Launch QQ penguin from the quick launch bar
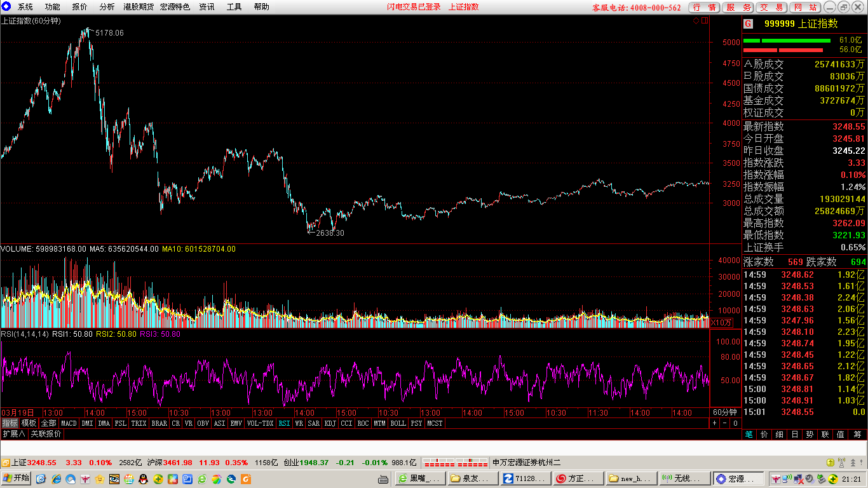Viewport: 868px width, 488px height. 144,478
